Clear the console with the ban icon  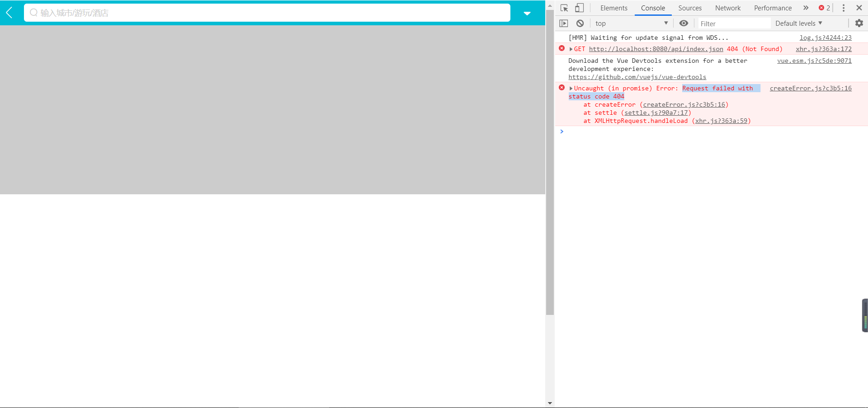pos(580,23)
